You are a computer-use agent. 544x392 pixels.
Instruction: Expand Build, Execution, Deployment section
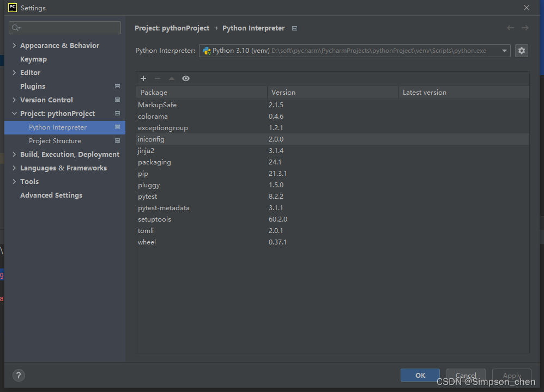[x=14, y=154]
